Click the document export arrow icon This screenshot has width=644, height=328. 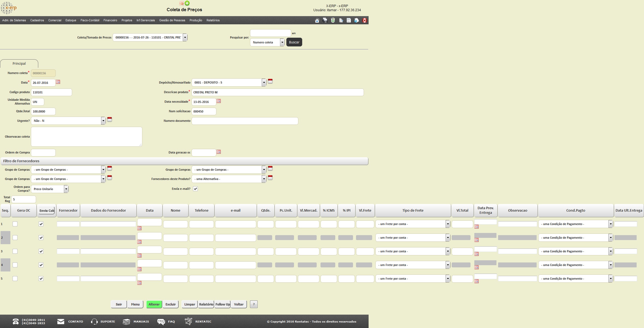click(341, 20)
